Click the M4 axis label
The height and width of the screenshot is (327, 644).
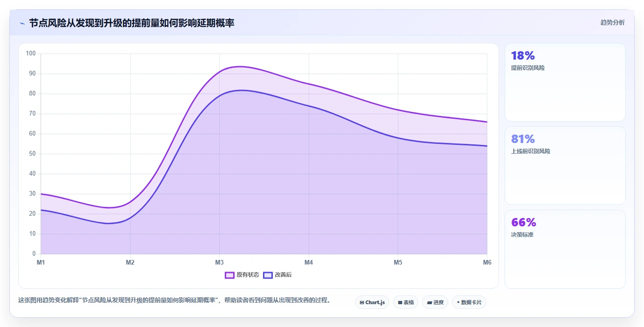[x=309, y=263]
